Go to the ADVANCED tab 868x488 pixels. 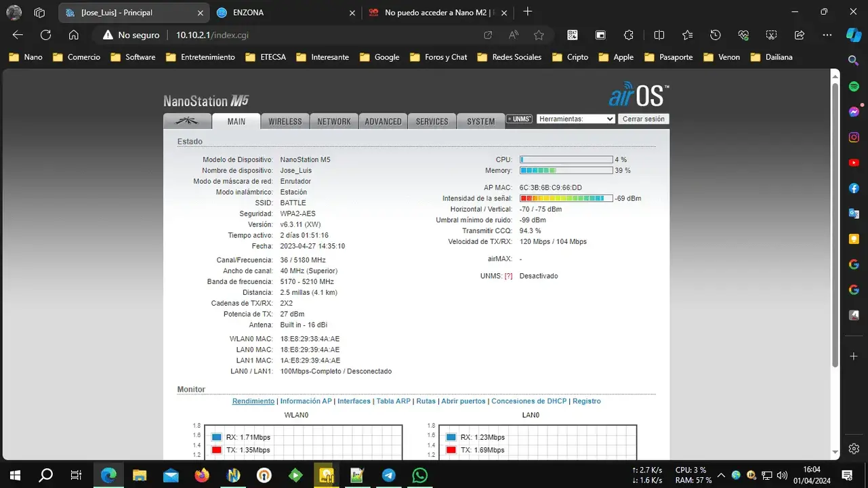(x=383, y=121)
